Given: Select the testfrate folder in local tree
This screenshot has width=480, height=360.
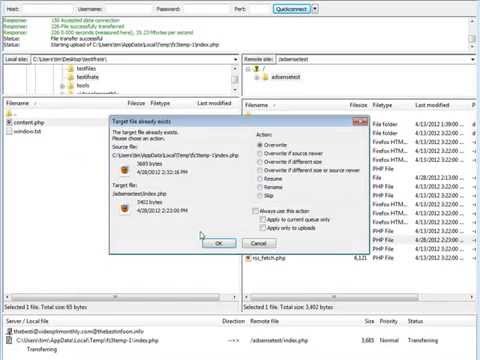Looking at the screenshot, I should pos(88,77).
